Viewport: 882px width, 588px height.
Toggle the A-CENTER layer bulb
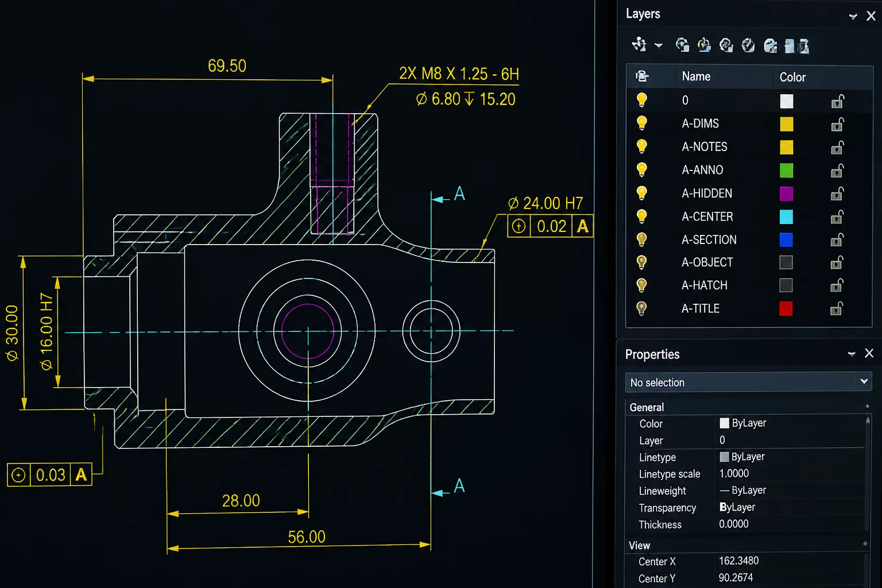click(642, 216)
